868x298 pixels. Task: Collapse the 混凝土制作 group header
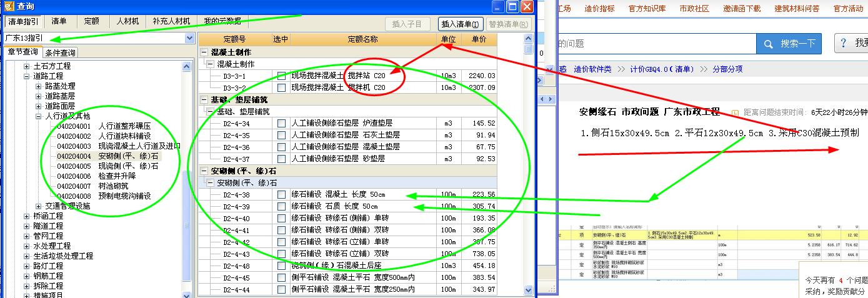204,52
